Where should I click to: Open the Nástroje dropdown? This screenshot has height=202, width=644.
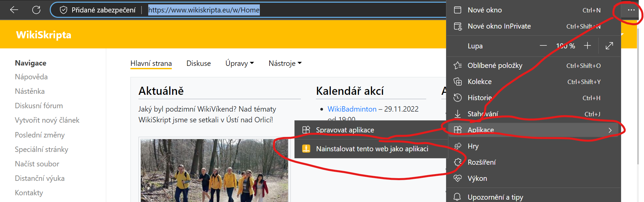point(285,63)
